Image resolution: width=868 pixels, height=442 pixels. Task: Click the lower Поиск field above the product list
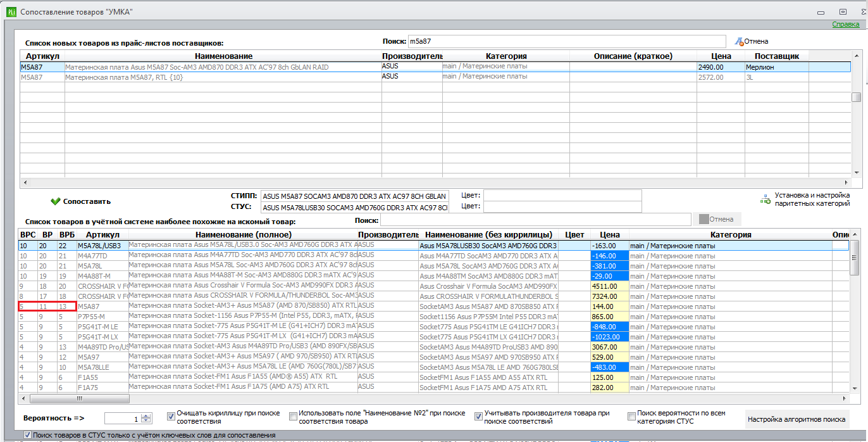535,219
